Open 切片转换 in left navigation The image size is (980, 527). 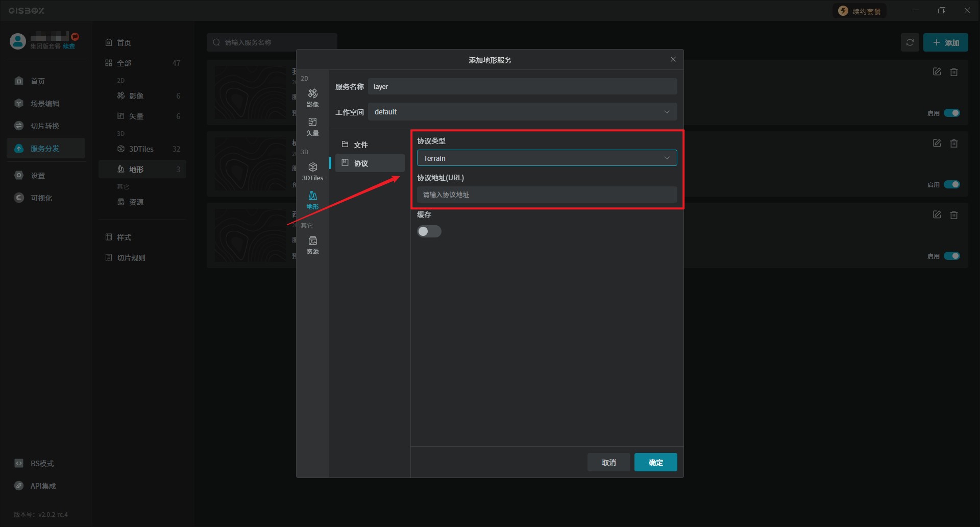pyautogui.click(x=45, y=126)
